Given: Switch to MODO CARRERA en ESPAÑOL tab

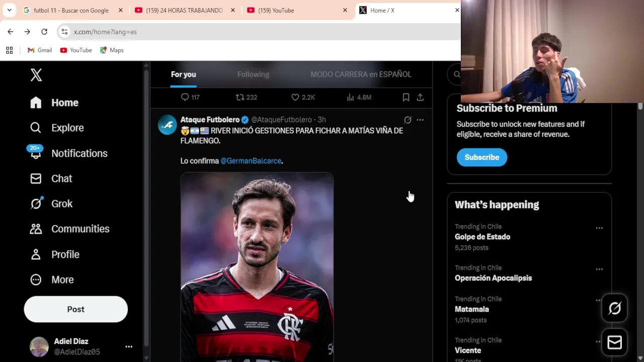Looking at the screenshot, I should pyautogui.click(x=361, y=74).
